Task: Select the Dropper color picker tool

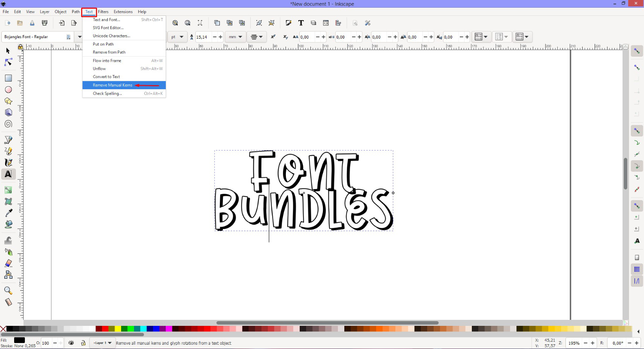Action: 8,213
